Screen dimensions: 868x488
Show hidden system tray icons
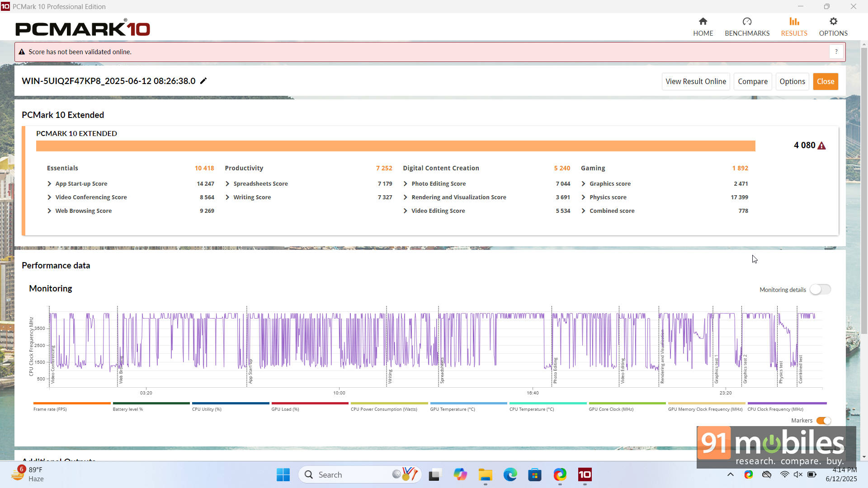point(730,475)
